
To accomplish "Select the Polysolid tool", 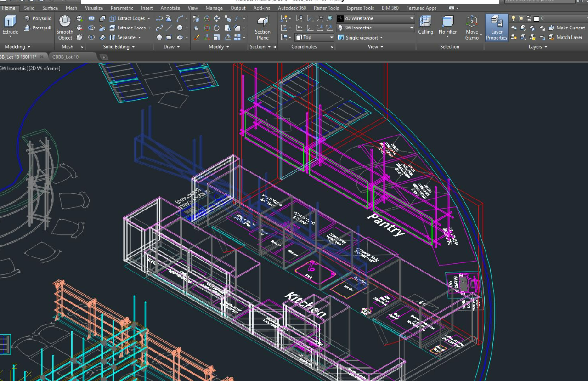I will click(38, 18).
